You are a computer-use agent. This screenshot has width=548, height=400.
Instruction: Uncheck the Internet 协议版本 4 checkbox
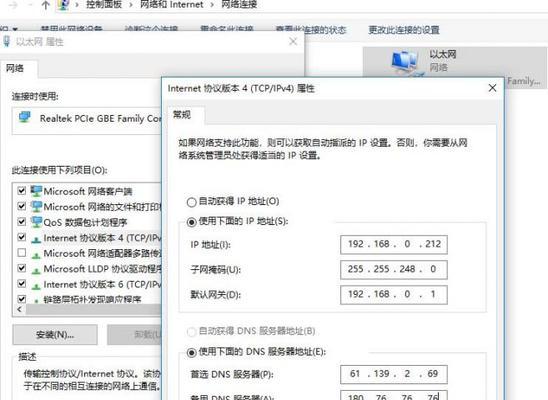click(22, 237)
